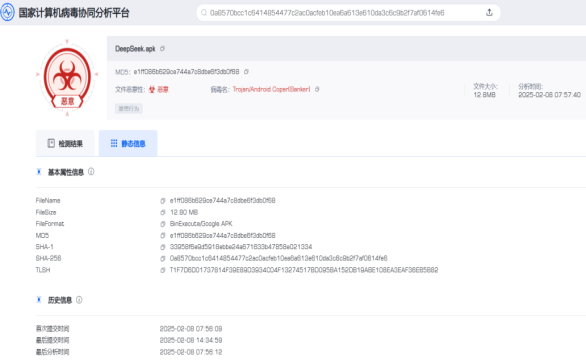Click the search magnifier icon
This screenshot has height=363, width=586.
tap(204, 13)
